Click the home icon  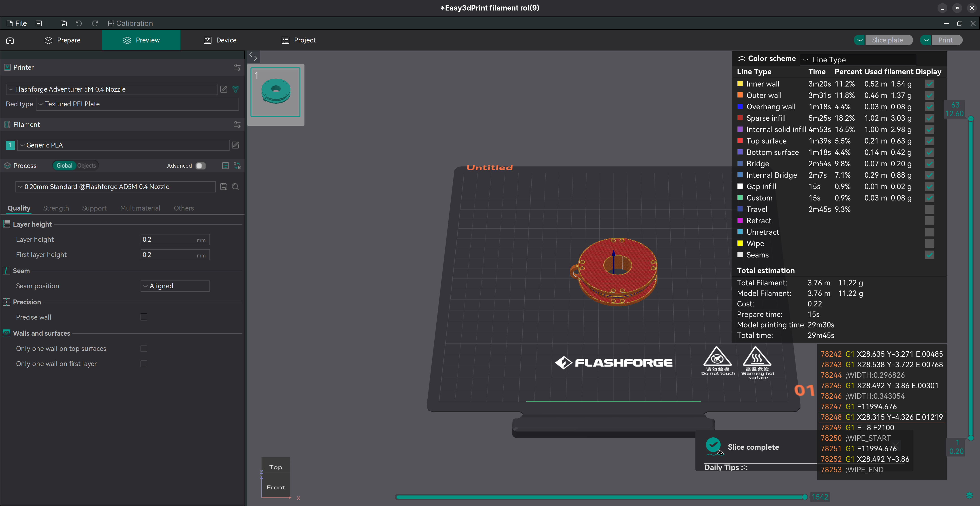coord(10,40)
